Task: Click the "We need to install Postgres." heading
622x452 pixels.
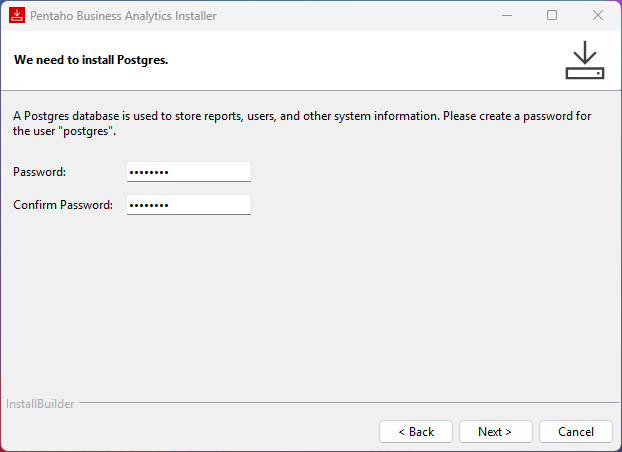Action: point(90,60)
